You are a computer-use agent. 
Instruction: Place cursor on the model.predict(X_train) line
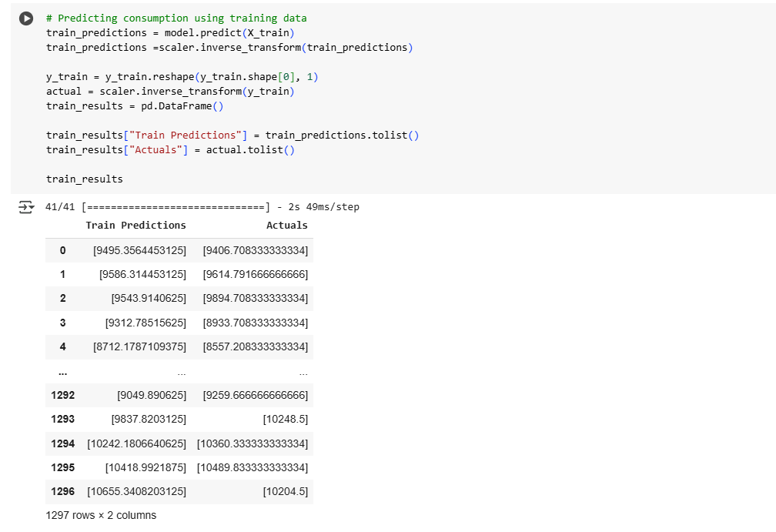(x=170, y=32)
